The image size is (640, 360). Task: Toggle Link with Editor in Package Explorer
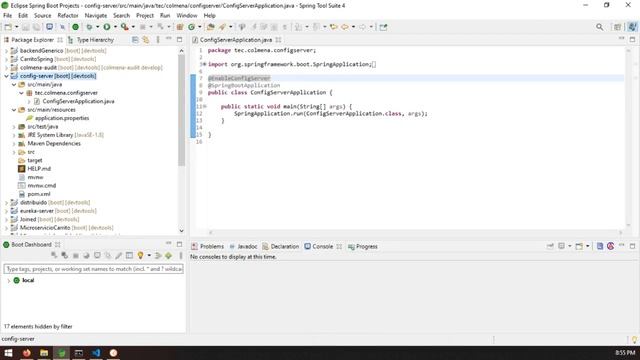coord(146,40)
